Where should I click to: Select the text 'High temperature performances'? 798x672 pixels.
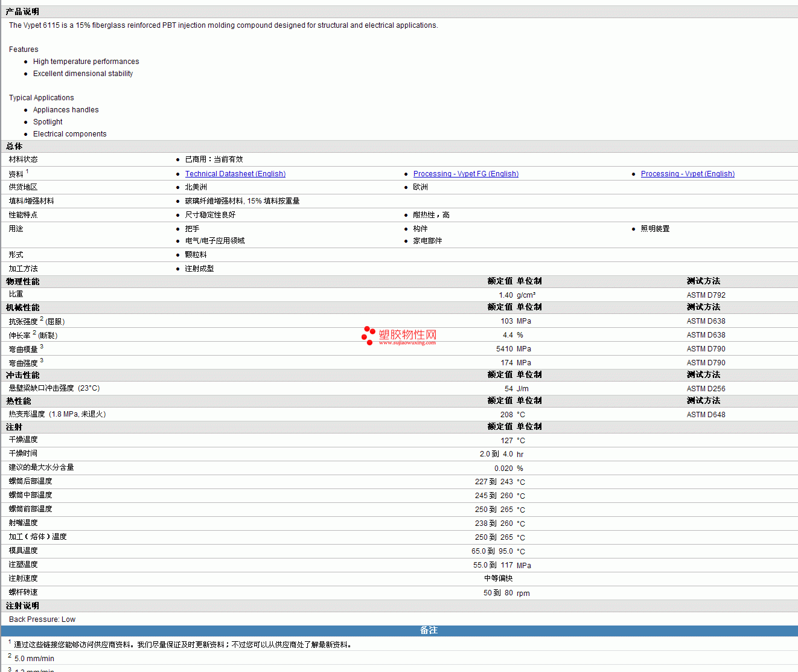click(x=86, y=62)
